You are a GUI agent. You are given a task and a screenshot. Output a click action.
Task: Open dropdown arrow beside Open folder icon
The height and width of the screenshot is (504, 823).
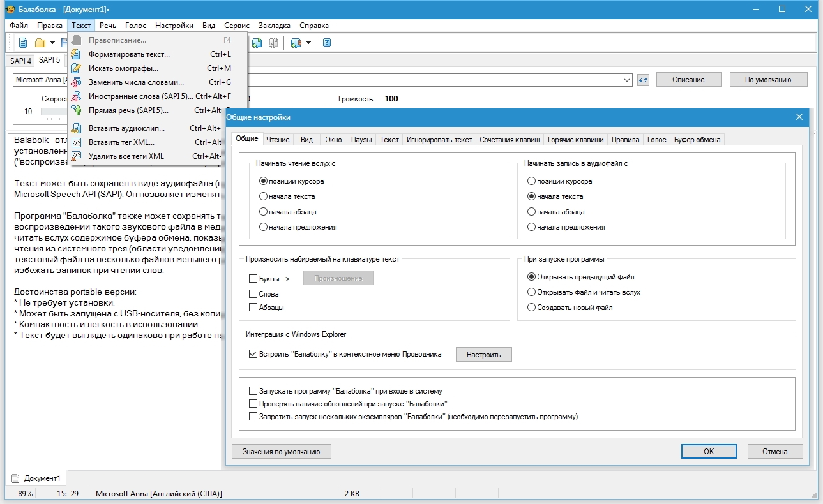point(52,43)
